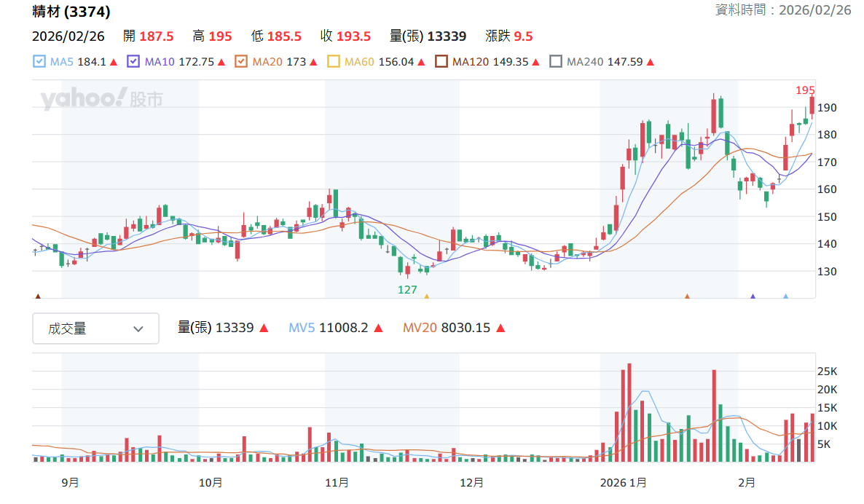Click the dark red triangle marker at chart start

click(x=38, y=296)
